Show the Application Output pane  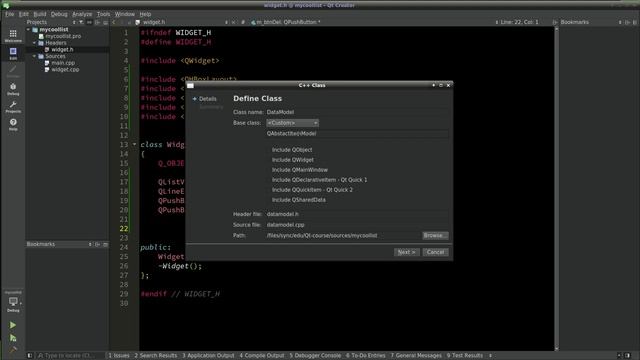[208, 356]
